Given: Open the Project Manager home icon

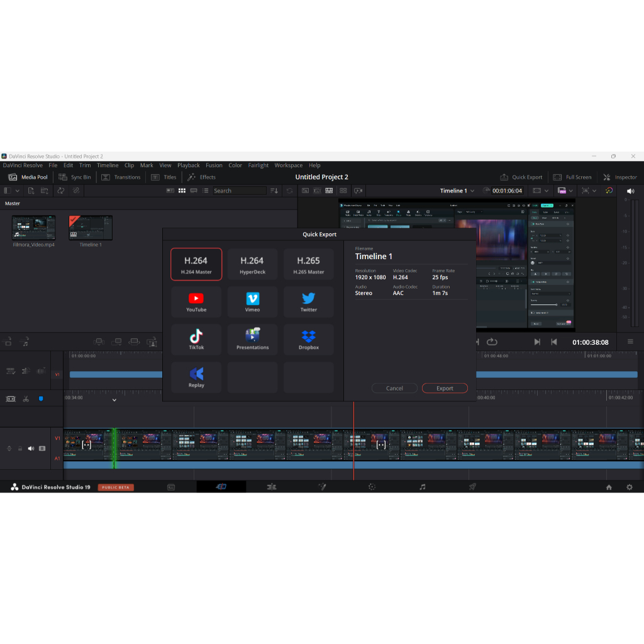Looking at the screenshot, I should (x=609, y=487).
